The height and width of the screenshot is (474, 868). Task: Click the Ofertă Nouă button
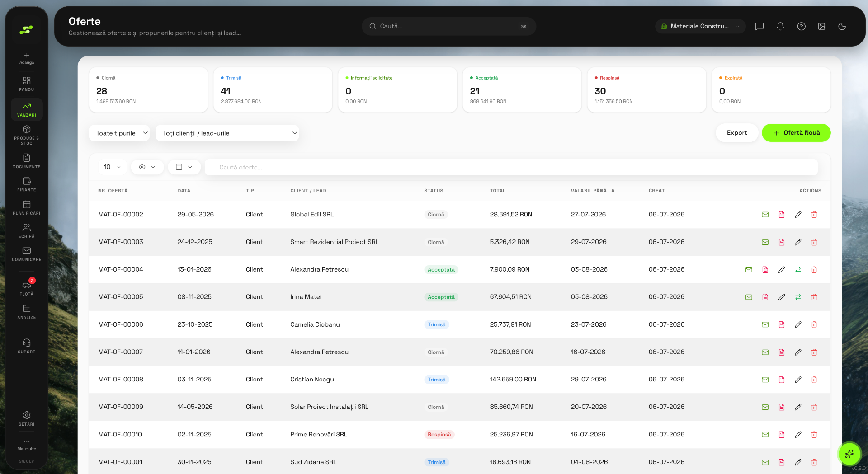pos(796,133)
